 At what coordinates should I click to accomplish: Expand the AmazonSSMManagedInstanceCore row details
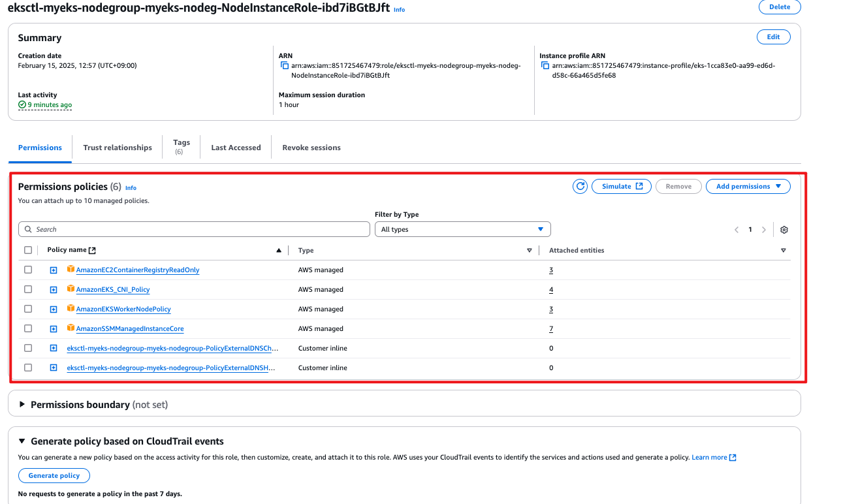[54, 329]
